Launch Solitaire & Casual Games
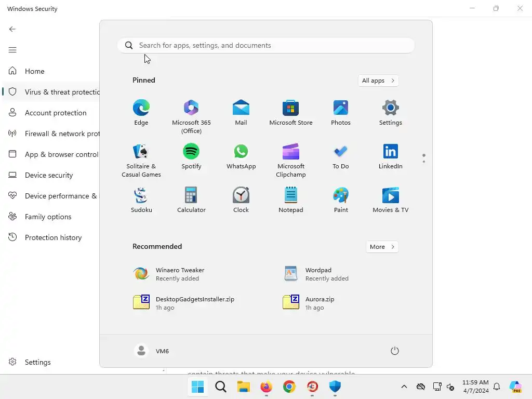 click(x=141, y=161)
